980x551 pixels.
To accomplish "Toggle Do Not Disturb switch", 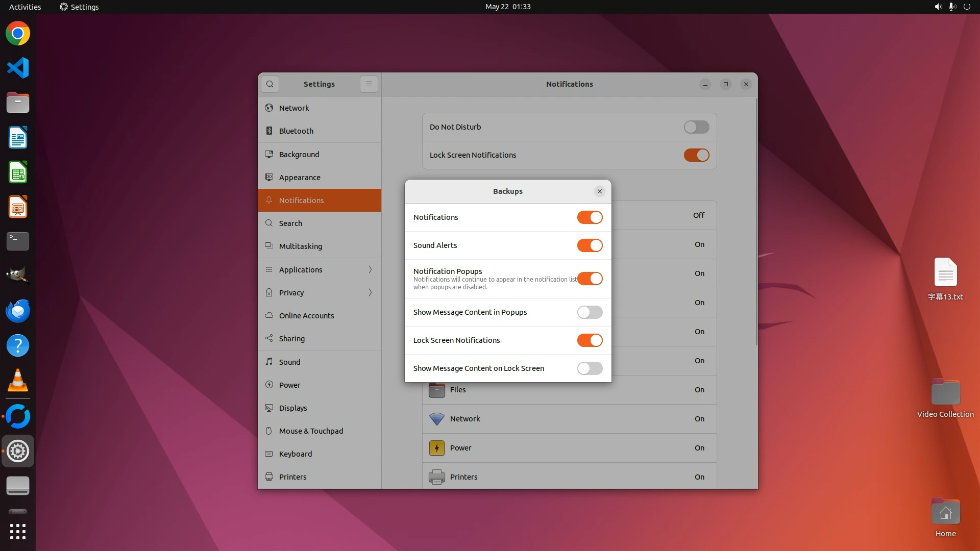I will (696, 127).
